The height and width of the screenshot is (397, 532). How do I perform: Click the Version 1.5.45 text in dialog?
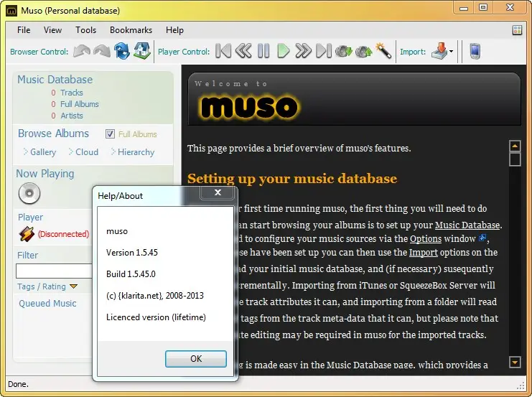click(x=132, y=253)
